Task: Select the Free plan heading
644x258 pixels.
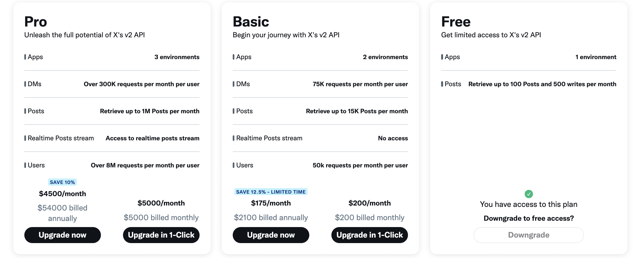Action: pyautogui.click(x=456, y=22)
